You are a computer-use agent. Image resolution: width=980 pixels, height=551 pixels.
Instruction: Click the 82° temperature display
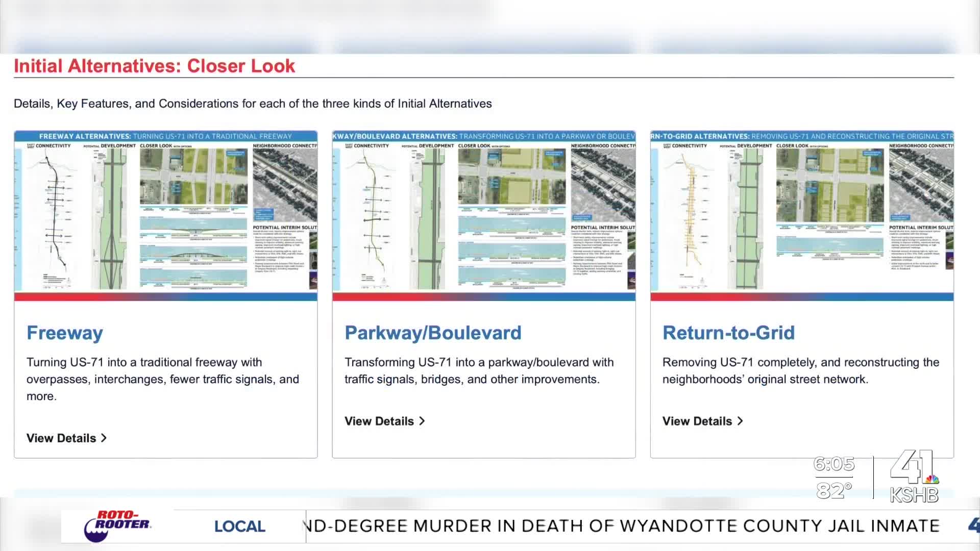point(834,491)
